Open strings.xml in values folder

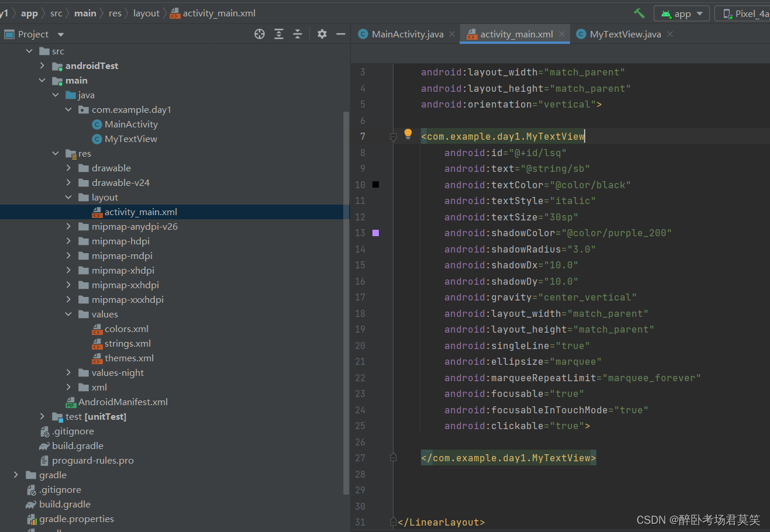coord(122,343)
